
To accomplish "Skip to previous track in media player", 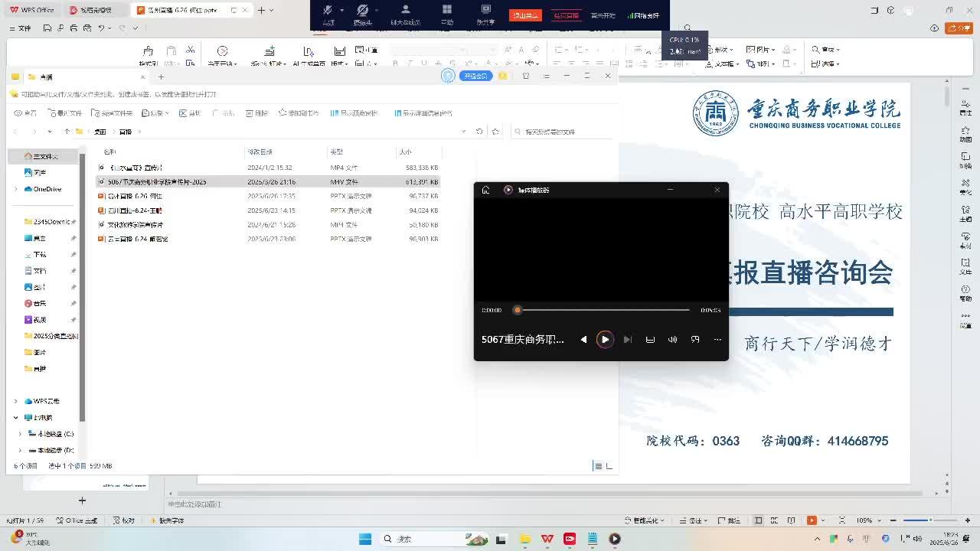I will point(583,339).
